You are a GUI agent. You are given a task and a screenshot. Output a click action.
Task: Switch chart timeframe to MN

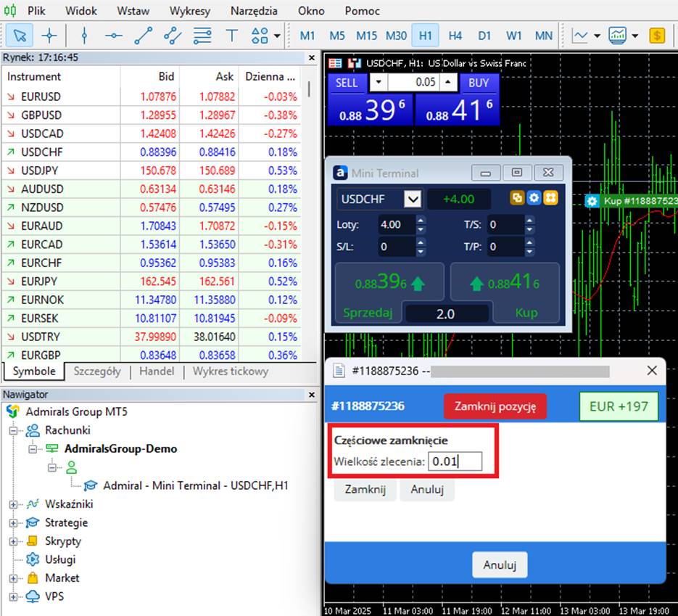pyautogui.click(x=544, y=36)
